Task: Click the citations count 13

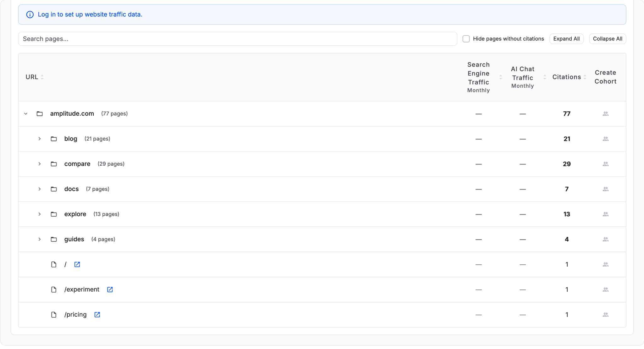Action: 567,214
